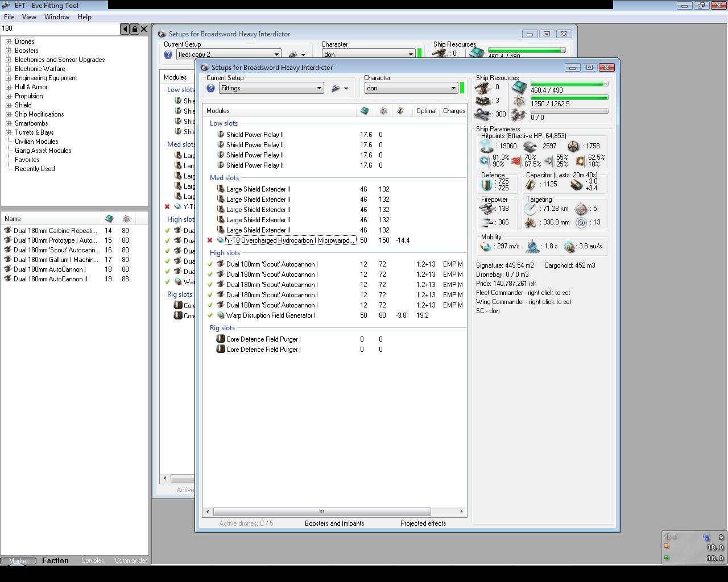
Task: Click the CPU usage bar 460.4 / 490
Action: pyautogui.click(x=569, y=84)
